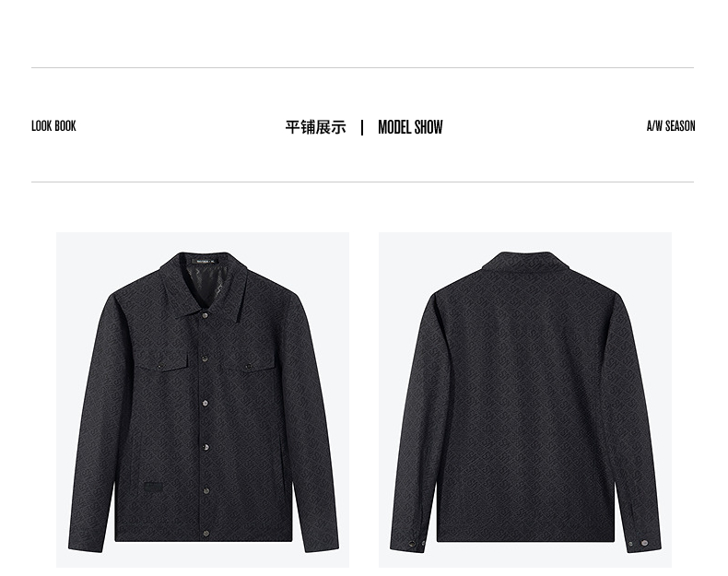
Task: Click the MODEL SHOW heading text
Action: pyautogui.click(x=410, y=127)
